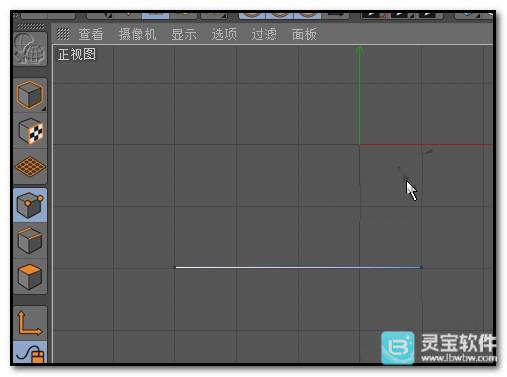
Task: Open the 面板 menu
Action: coord(304,34)
